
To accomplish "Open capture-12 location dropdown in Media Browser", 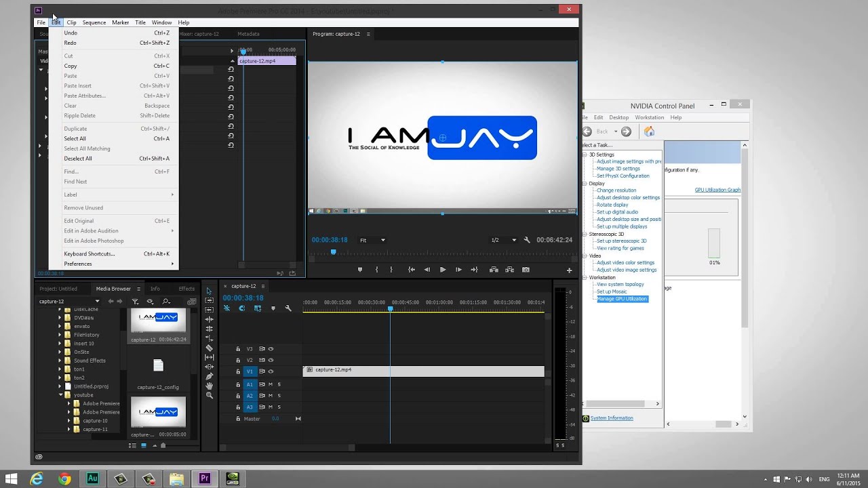I will (69, 302).
